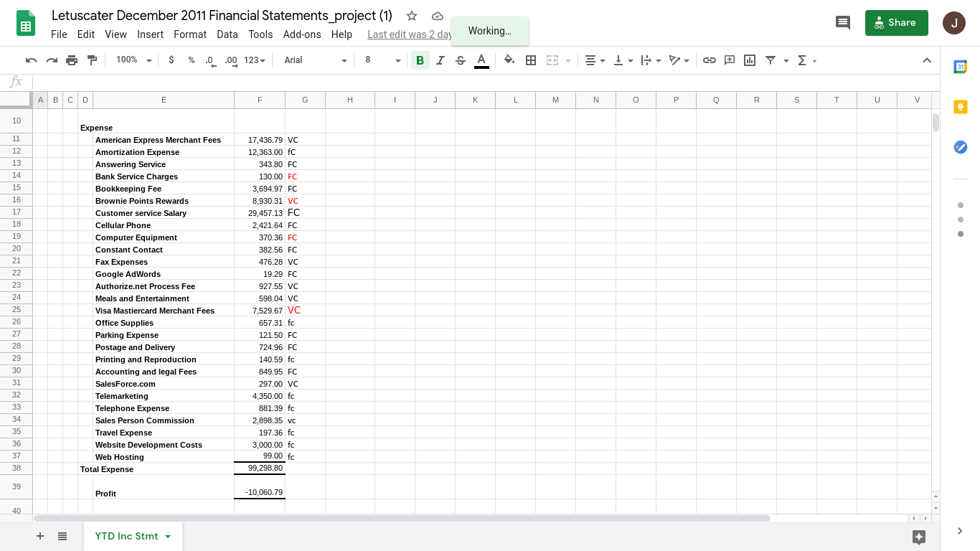The width and height of the screenshot is (980, 551).
Task: Open the 123 number formats dropdown
Action: (x=255, y=60)
